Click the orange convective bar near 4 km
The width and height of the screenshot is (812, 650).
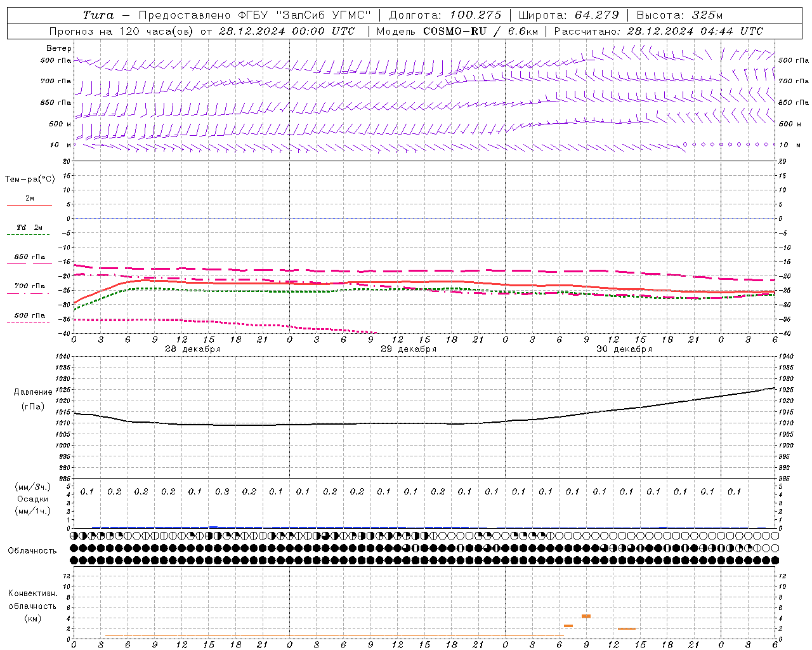click(586, 616)
